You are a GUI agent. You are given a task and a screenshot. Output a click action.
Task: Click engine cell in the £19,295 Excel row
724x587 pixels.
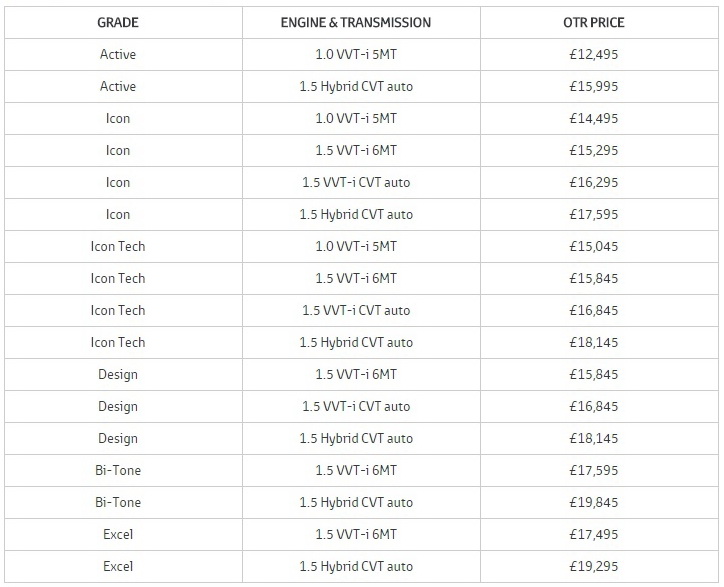[x=356, y=566]
